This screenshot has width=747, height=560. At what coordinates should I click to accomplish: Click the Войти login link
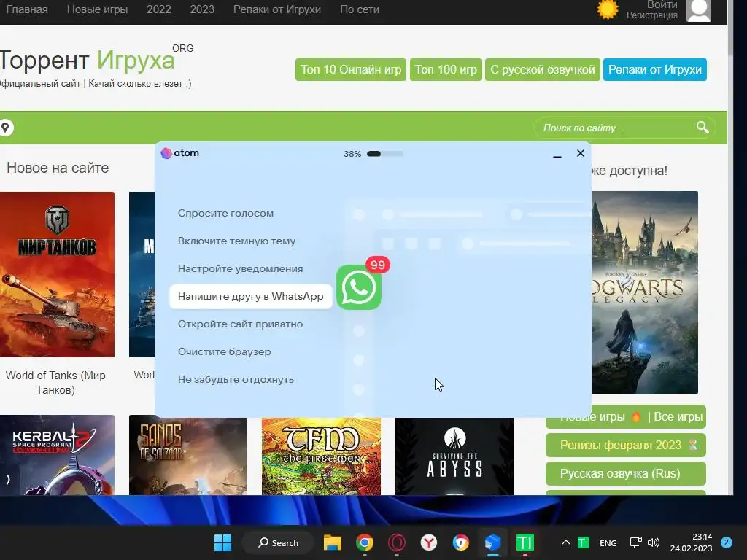(x=662, y=5)
